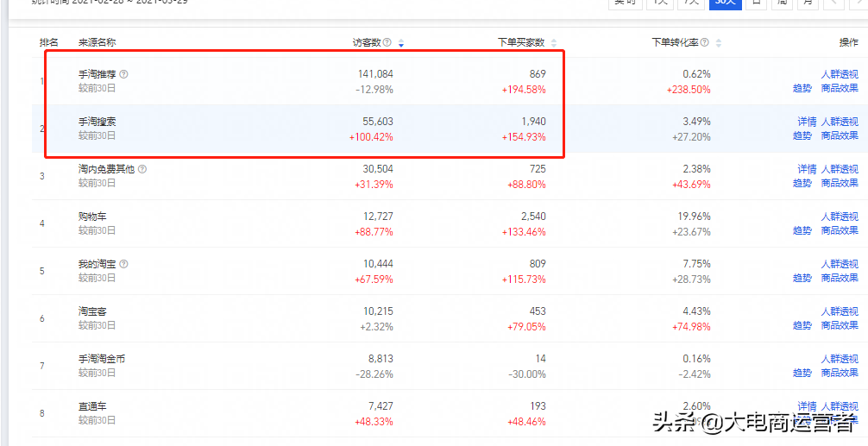Open 商品效果 for 我的淘宝 row

point(840,279)
